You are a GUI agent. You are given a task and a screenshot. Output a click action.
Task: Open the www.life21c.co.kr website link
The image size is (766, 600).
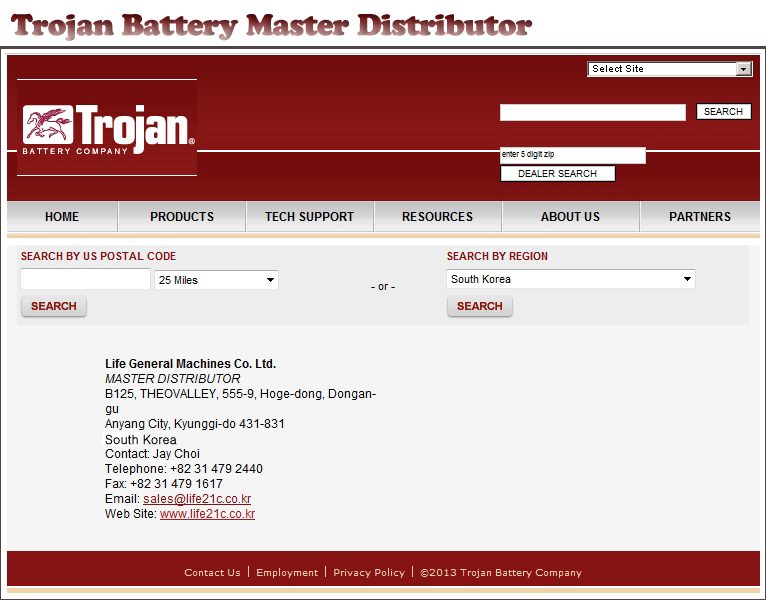coord(207,514)
